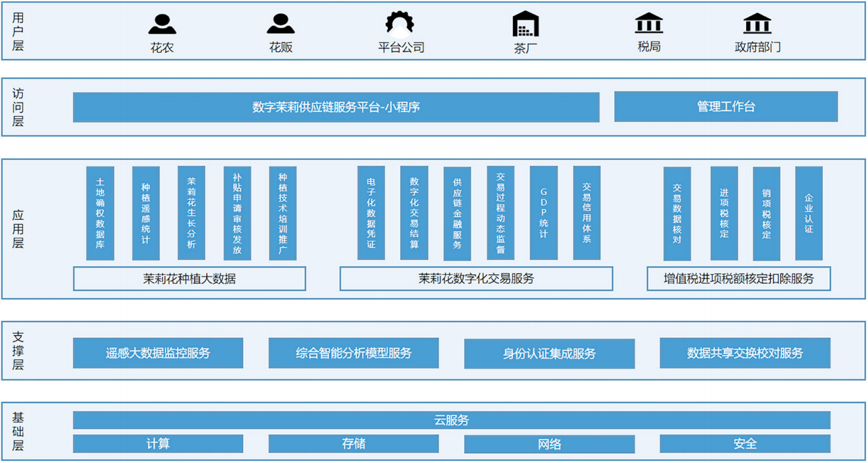Image resolution: width=868 pixels, height=463 pixels.
Task: Click the 茉莉花种植大数据 group label
Action: tap(189, 279)
